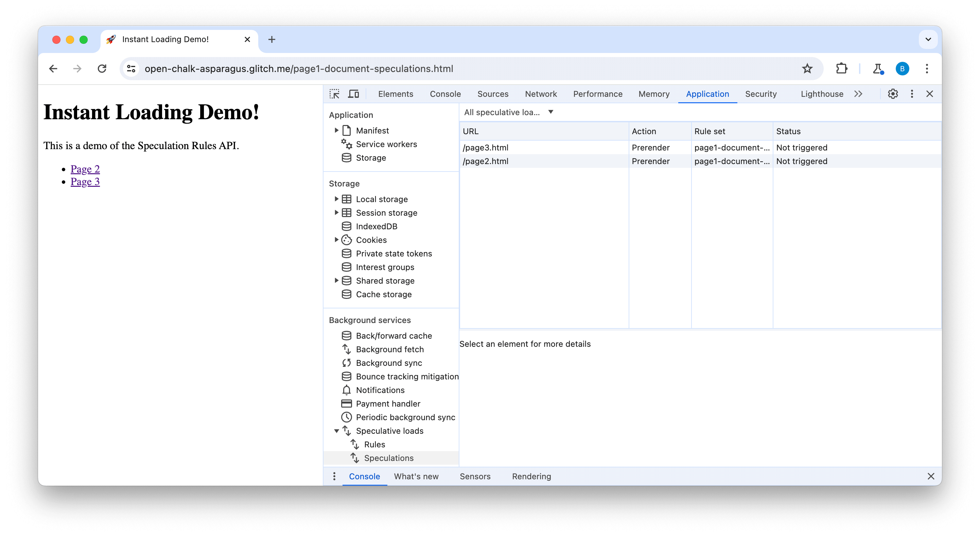Switch to the Console tab at bottom

pos(365,476)
